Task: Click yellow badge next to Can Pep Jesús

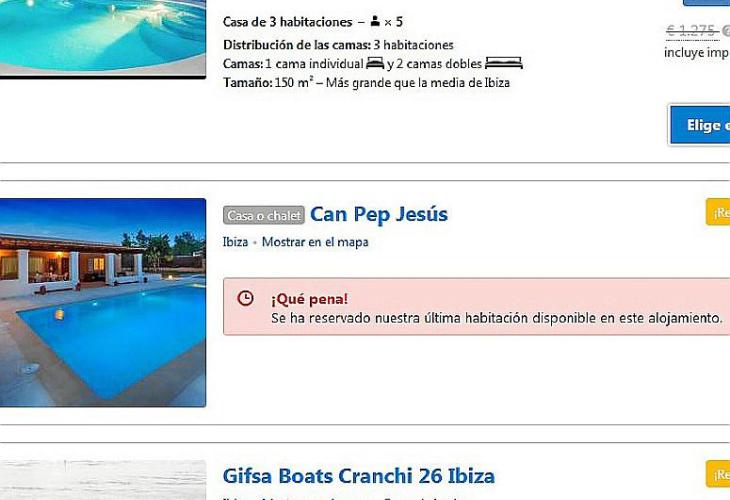Action: tap(718, 212)
